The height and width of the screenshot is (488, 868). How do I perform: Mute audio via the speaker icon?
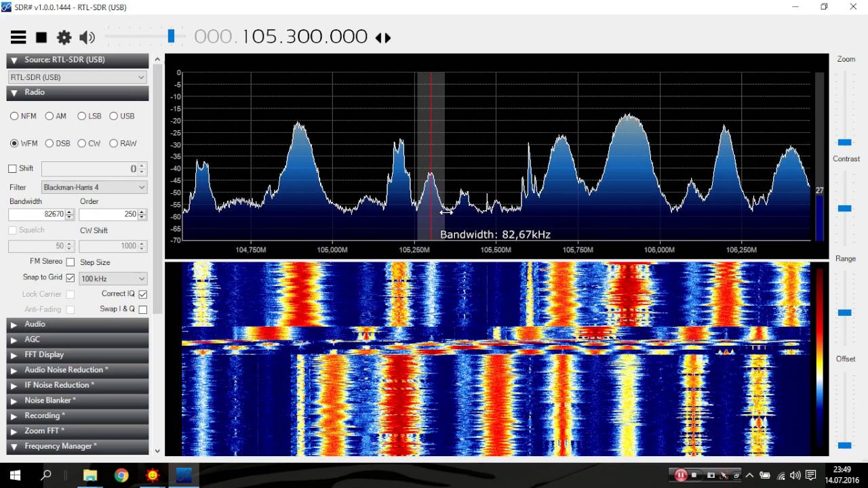(x=87, y=37)
